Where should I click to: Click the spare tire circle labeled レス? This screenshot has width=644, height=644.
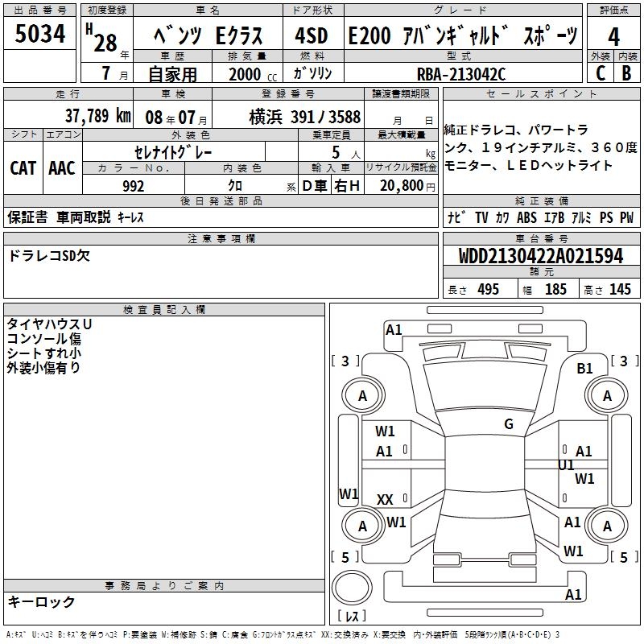pos(352,587)
